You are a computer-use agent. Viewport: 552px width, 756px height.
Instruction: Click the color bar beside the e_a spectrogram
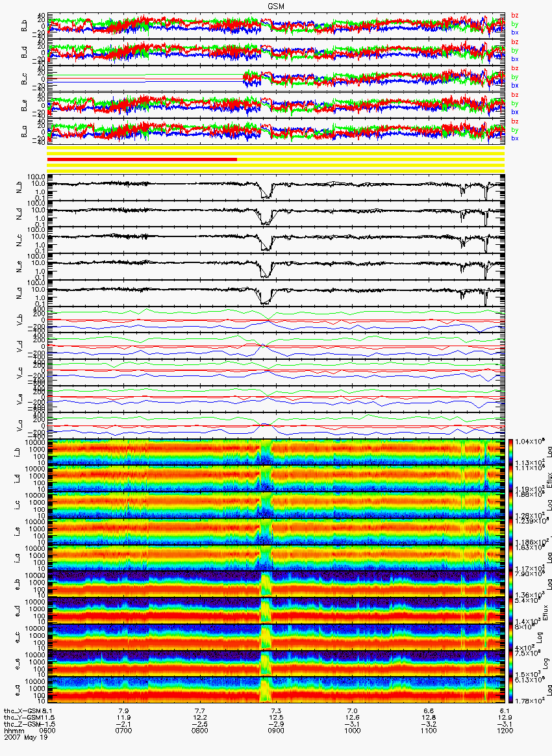[510, 690]
